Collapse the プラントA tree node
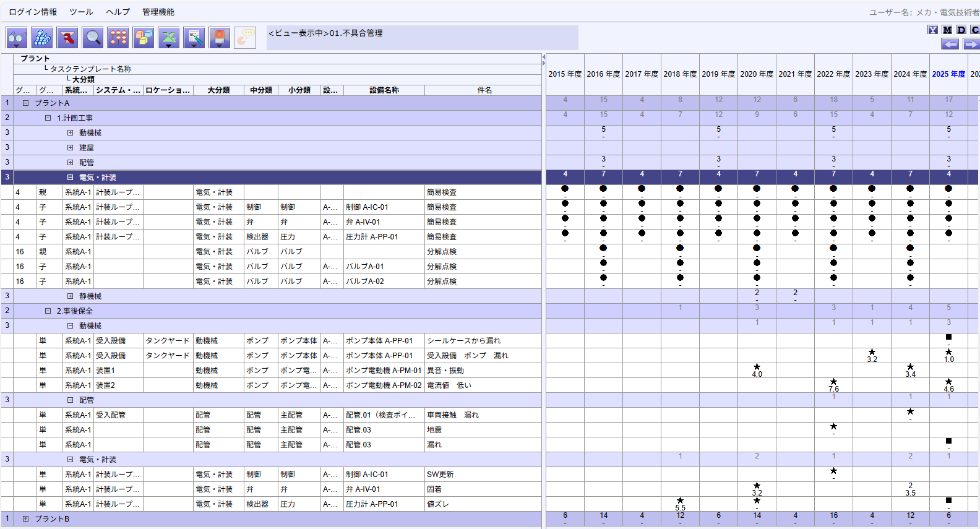This screenshot has width=980, height=529. click(25, 103)
